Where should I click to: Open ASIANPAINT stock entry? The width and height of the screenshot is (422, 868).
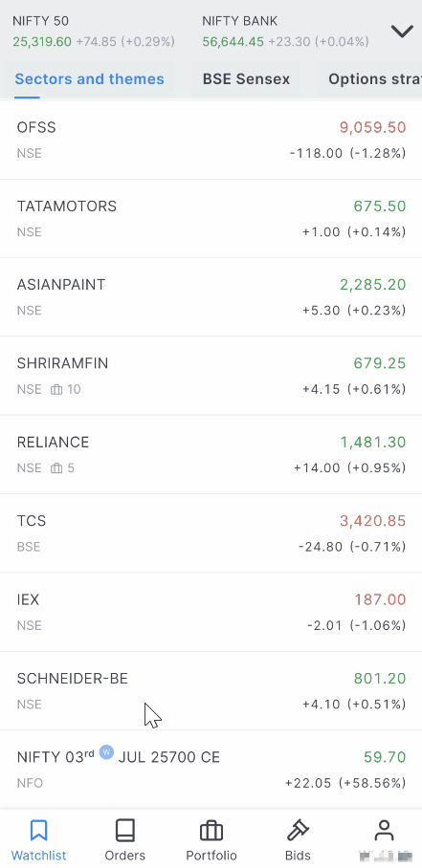click(211, 296)
